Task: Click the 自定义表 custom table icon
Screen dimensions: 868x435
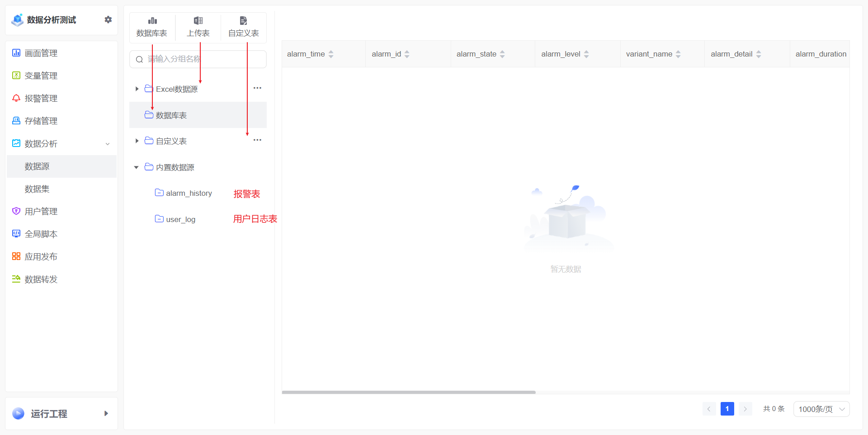Action: click(243, 21)
